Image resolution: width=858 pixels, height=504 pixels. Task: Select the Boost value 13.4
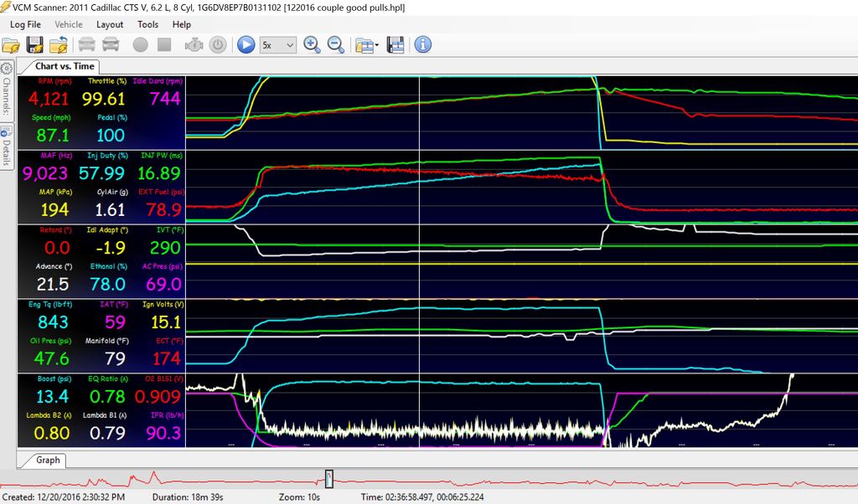pos(53,397)
